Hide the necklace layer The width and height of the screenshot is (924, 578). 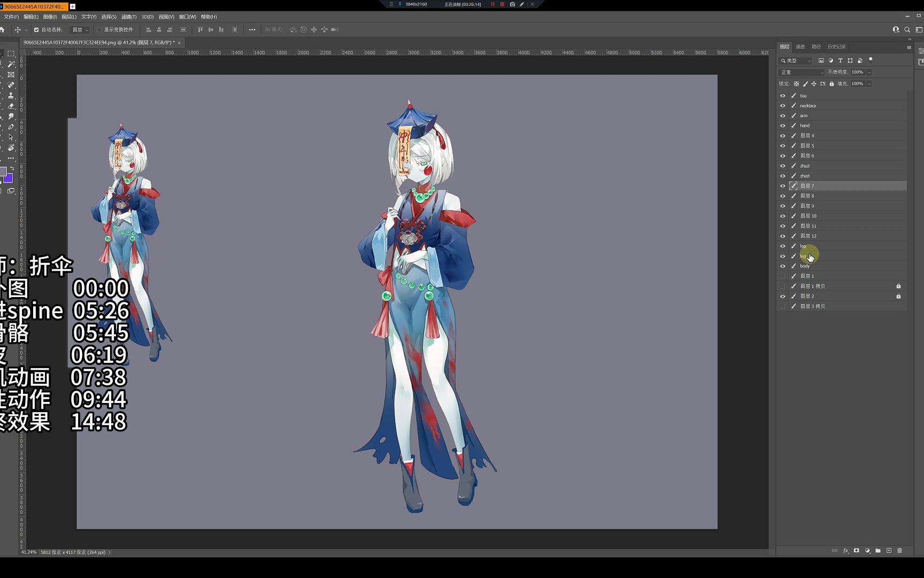pos(783,106)
